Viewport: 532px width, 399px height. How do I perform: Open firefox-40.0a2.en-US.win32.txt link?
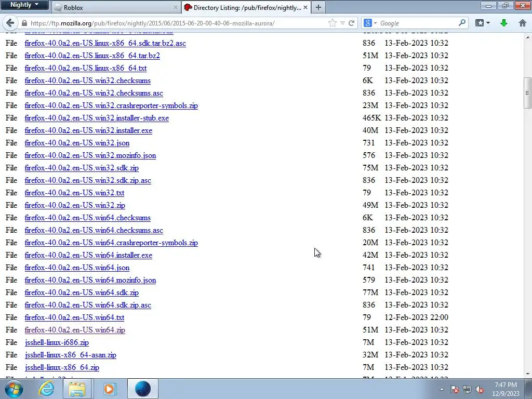(74, 193)
